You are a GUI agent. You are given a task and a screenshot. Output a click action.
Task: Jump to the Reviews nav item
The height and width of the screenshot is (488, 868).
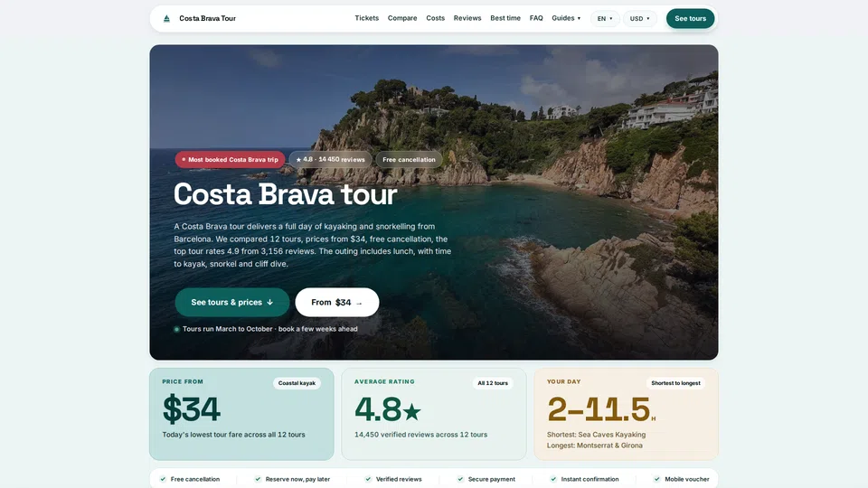467,18
